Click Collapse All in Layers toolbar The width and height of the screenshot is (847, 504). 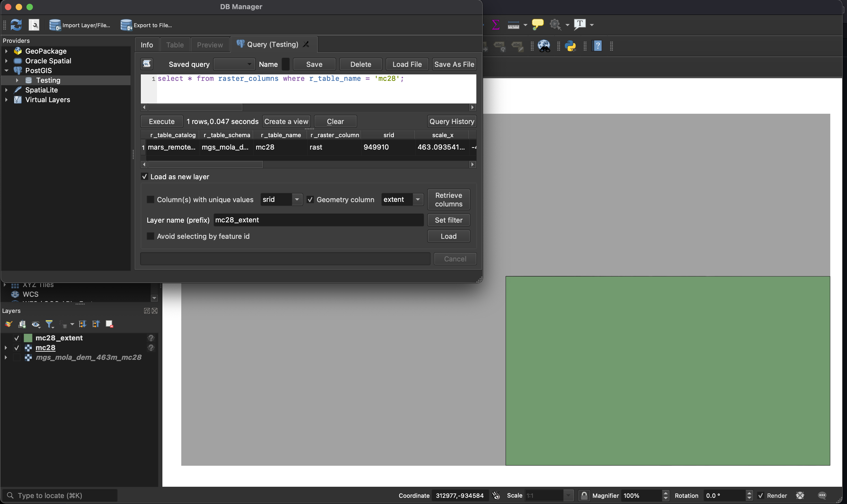(96, 324)
